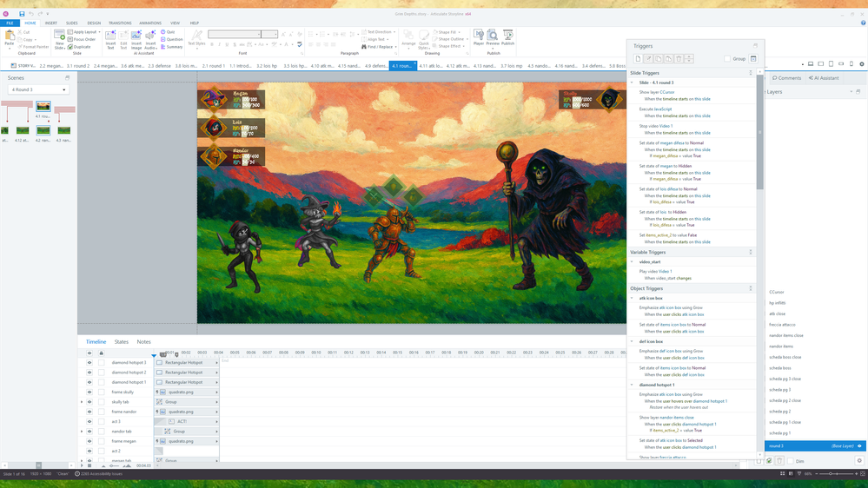Open Text Styles in the ribbon
This screenshot has height=488, width=868.
(x=196, y=38)
